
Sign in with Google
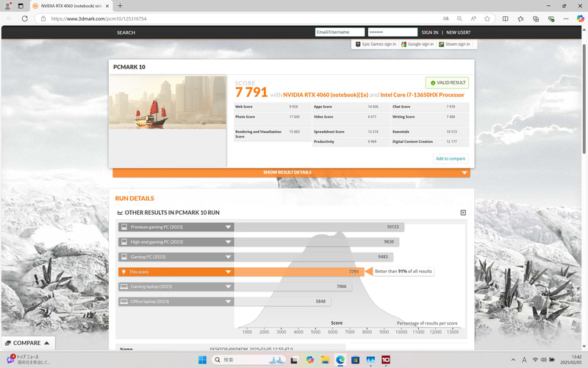pyautogui.click(x=417, y=44)
